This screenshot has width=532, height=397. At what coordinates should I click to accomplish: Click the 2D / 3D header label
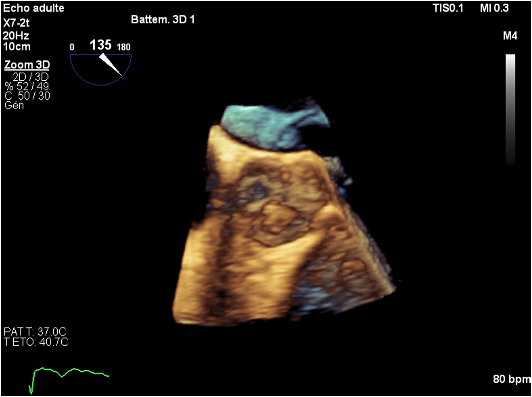click(x=31, y=77)
